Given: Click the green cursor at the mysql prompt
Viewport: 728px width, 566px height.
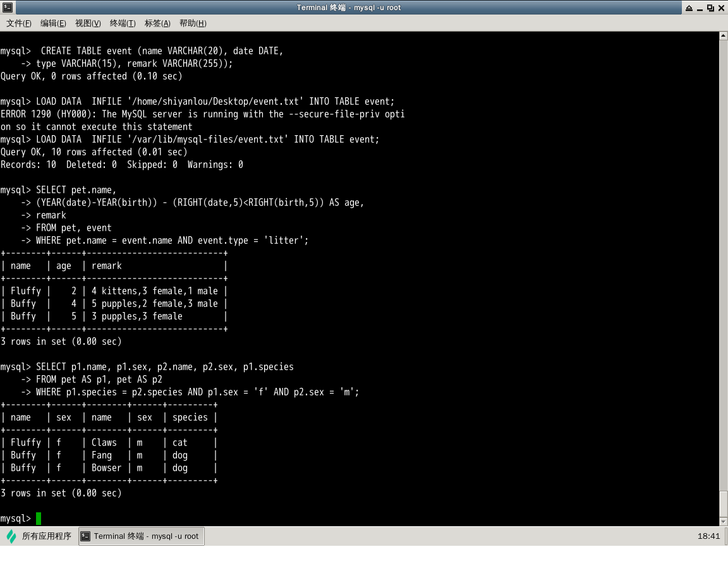Looking at the screenshot, I should [39, 519].
